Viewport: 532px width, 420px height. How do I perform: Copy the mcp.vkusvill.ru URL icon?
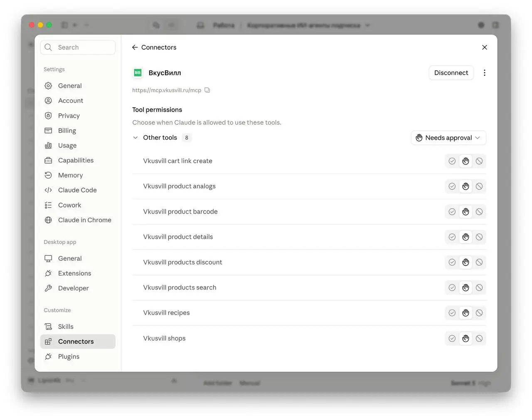click(207, 90)
